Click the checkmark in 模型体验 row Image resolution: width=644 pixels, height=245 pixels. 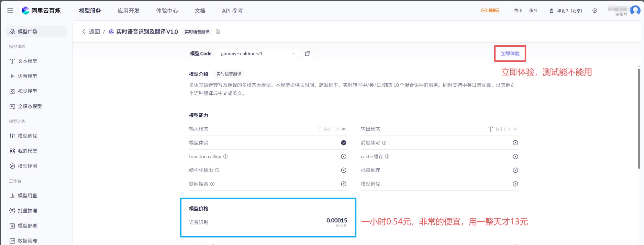344,143
